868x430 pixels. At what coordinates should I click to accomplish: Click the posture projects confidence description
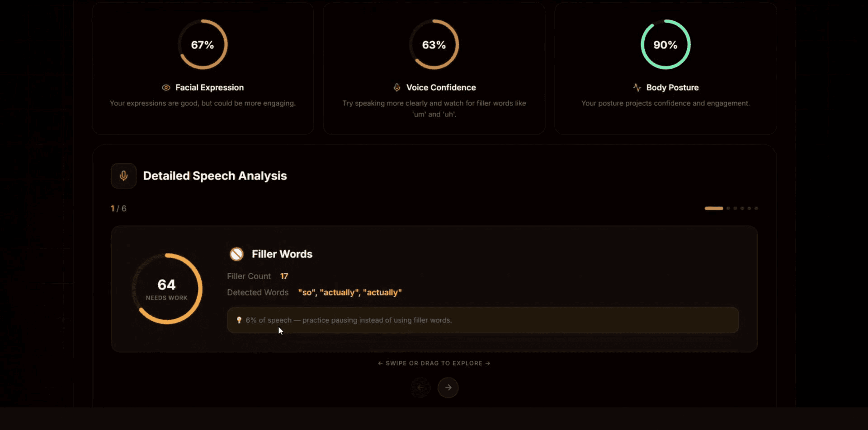pyautogui.click(x=665, y=103)
